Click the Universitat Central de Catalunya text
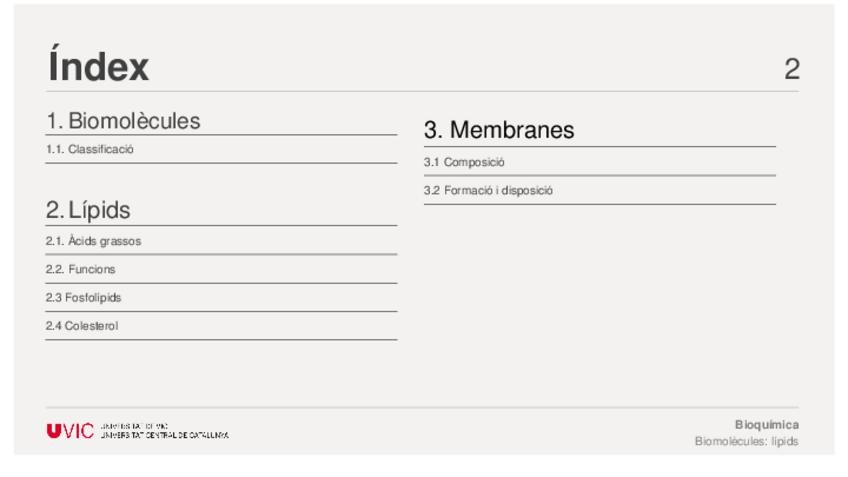The image size is (848, 477). click(x=165, y=436)
